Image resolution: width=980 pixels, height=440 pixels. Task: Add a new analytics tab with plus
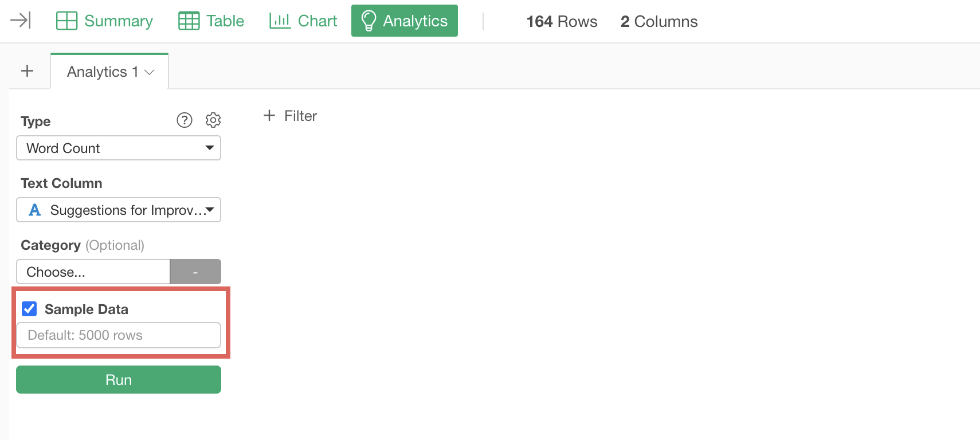tap(27, 71)
